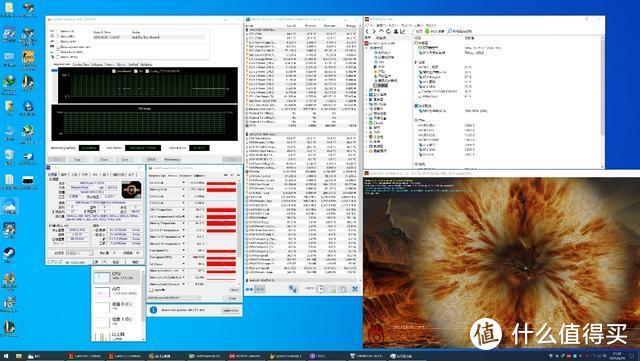Click the HWiNFO blue X close-sensors icon
The width and height of the screenshot is (640, 361).
(355, 289)
